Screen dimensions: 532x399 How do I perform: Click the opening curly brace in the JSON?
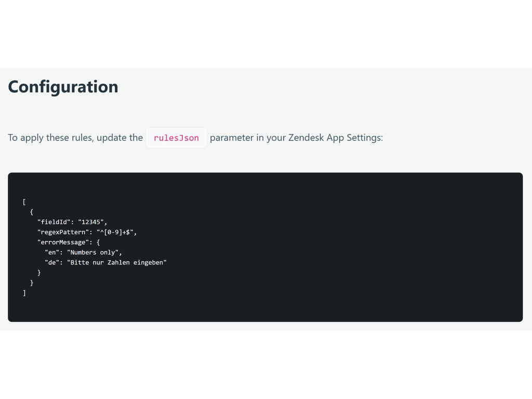click(x=32, y=211)
